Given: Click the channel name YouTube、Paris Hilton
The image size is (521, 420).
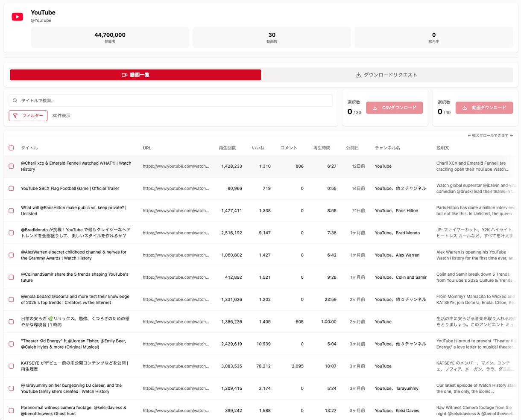Looking at the screenshot, I should pyautogui.click(x=396, y=211).
